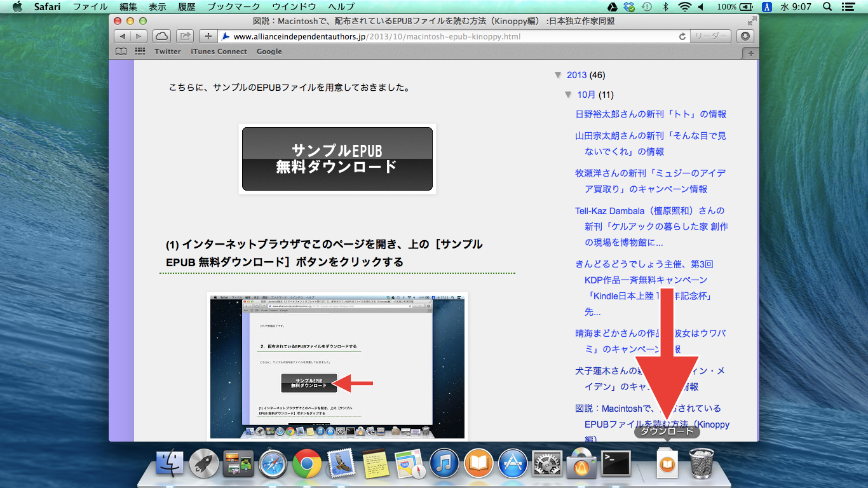868x488 pixels.
Task: Reload the page with the circular arrow
Action: click(x=682, y=36)
